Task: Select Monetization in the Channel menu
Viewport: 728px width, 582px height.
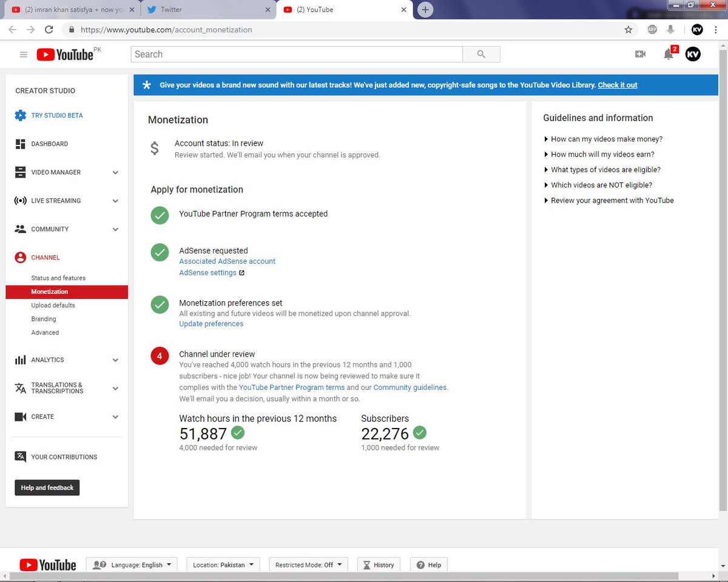Action: pyautogui.click(x=67, y=292)
